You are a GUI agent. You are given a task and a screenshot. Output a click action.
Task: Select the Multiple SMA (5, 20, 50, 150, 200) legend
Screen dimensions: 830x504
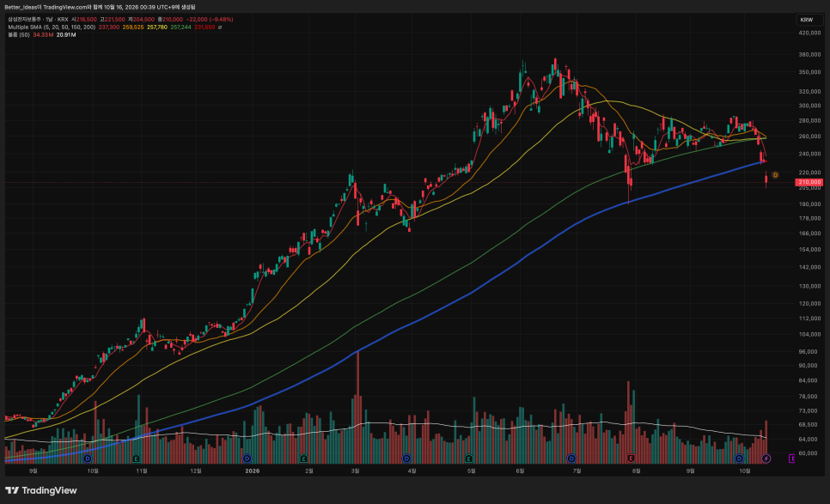(52, 27)
